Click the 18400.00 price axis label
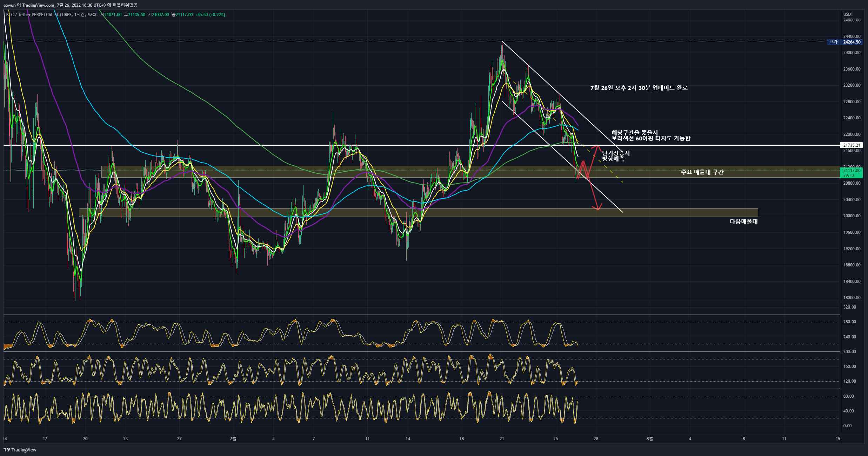This screenshot has height=456, width=868. click(x=852, y=282)
